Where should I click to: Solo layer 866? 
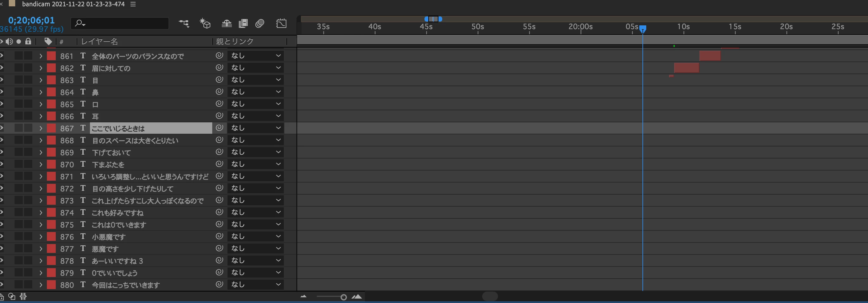(x=19, y=116)
